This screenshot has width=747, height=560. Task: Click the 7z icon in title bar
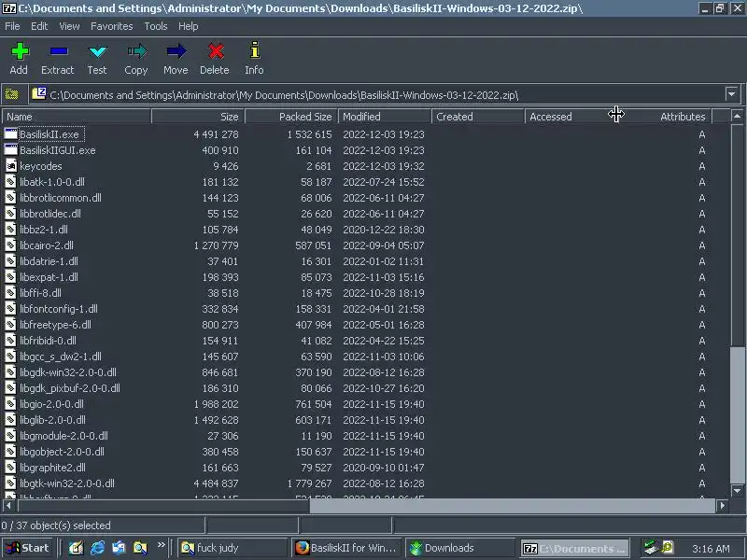click(x=9, y=8)
